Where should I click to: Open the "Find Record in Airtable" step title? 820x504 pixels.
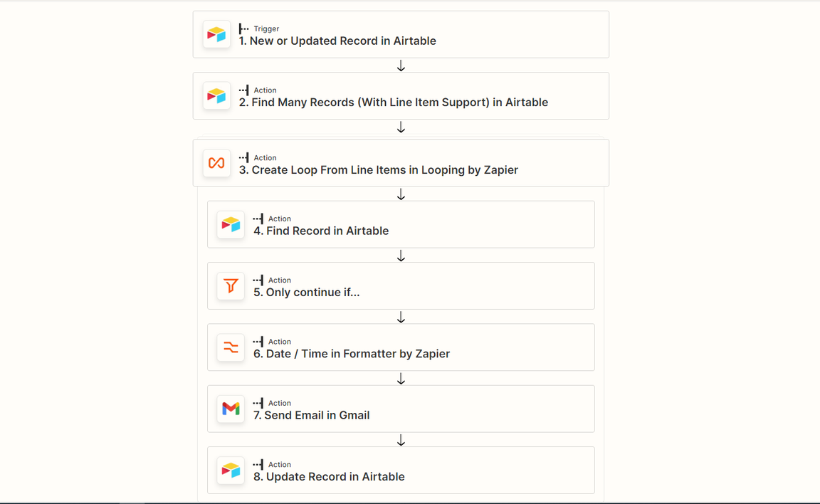click(x=321, y=231)
